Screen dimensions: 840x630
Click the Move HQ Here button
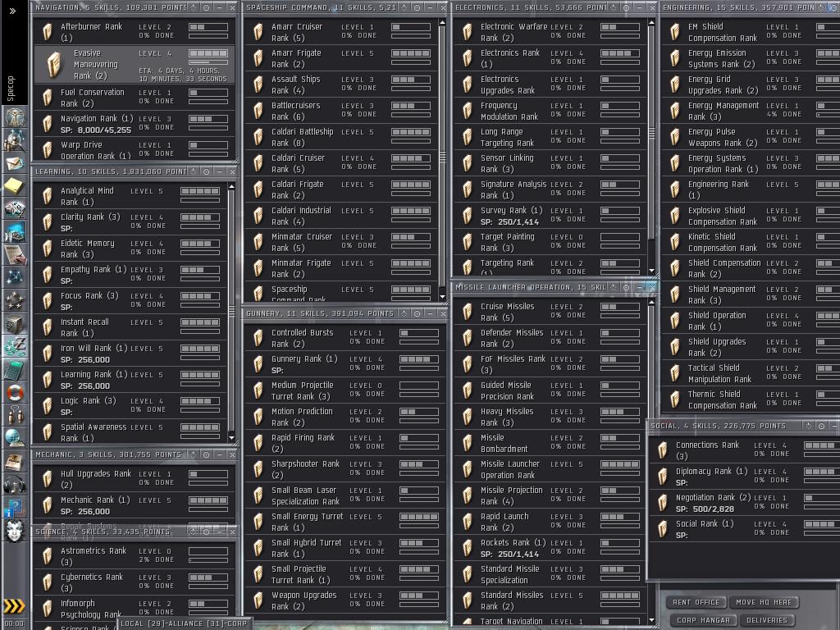pos(764,602)
